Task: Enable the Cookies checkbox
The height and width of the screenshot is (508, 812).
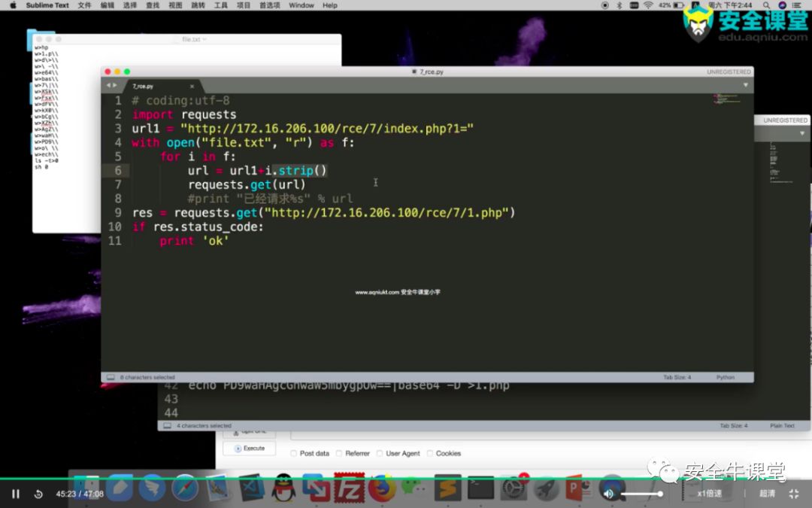Action: [x=430, y=454]
